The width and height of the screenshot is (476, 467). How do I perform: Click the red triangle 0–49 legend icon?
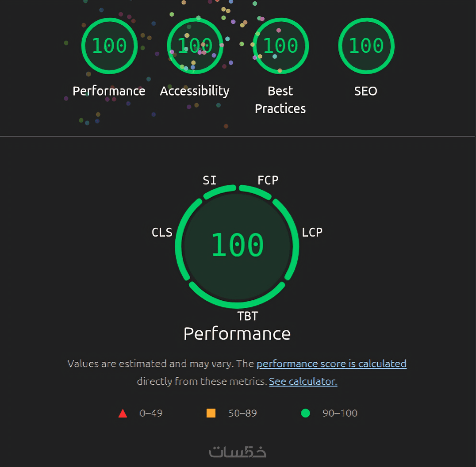tap(123, 413)
